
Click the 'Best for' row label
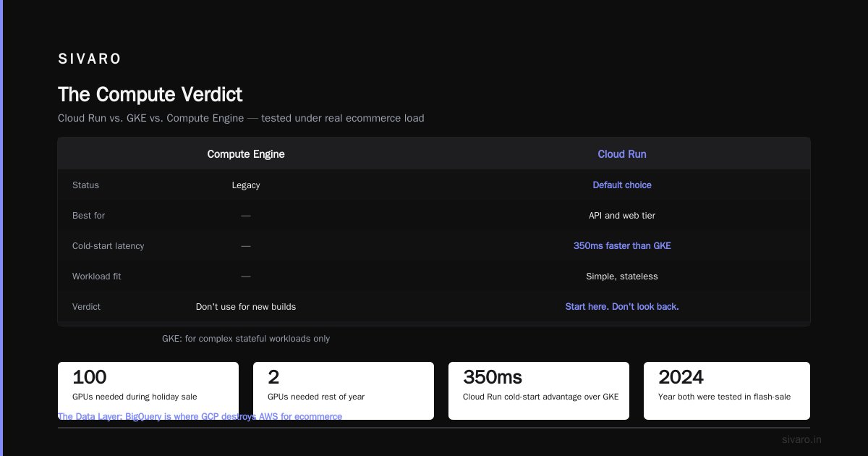(x=88, y=216)
